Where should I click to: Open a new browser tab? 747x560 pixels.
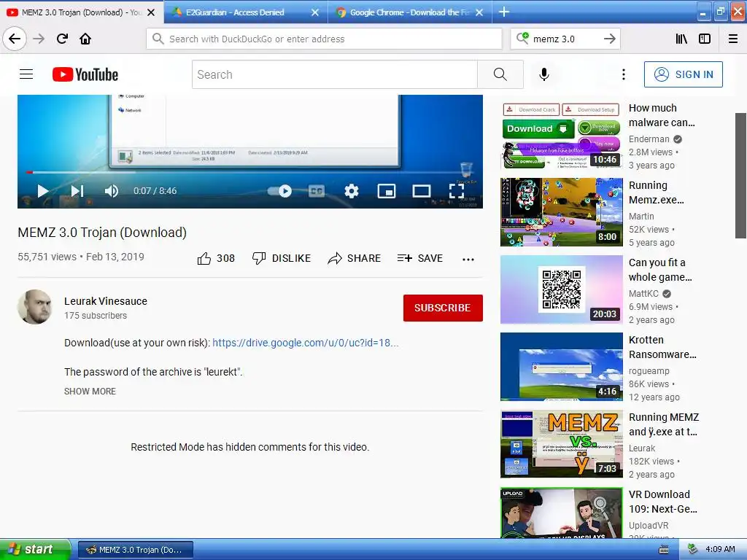point(503,12)
